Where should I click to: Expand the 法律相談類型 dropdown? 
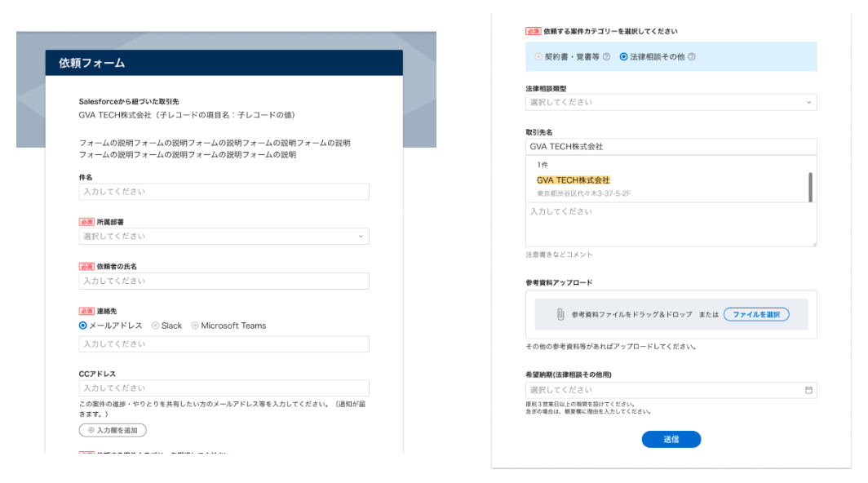click(x=671, y=103)
